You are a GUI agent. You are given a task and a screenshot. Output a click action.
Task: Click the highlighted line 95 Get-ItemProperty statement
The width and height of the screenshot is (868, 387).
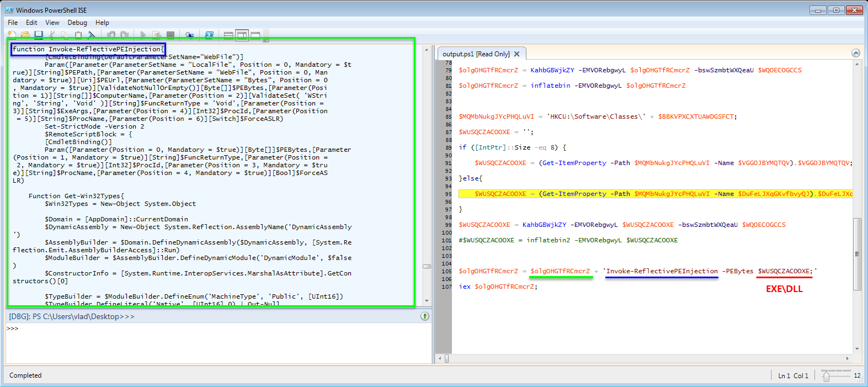pyautogui.click(x=656, y=194)
